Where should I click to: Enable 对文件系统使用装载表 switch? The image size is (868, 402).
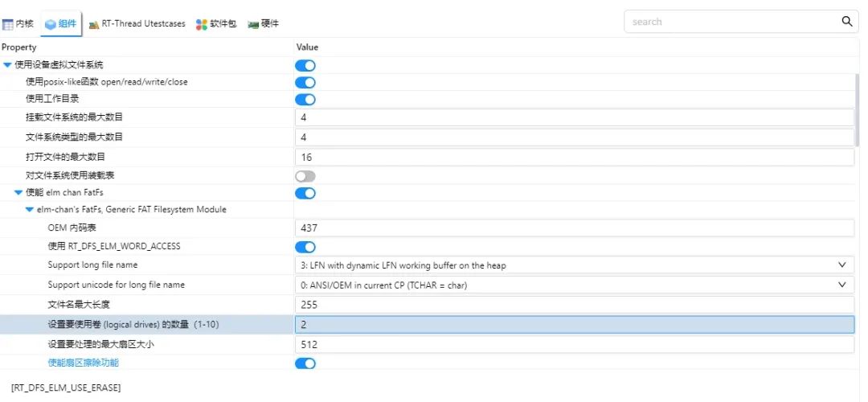[x=305, y=176]
